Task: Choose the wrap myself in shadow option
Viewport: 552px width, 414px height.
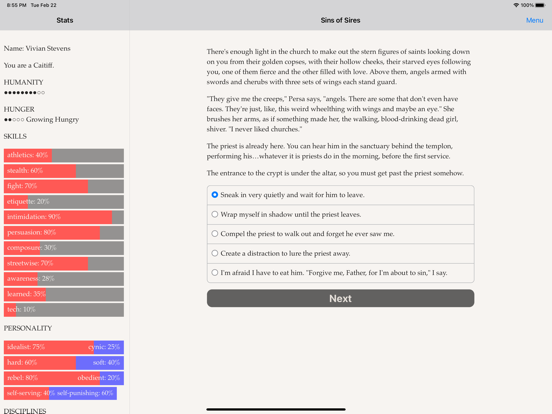Action: pos(340,214)
